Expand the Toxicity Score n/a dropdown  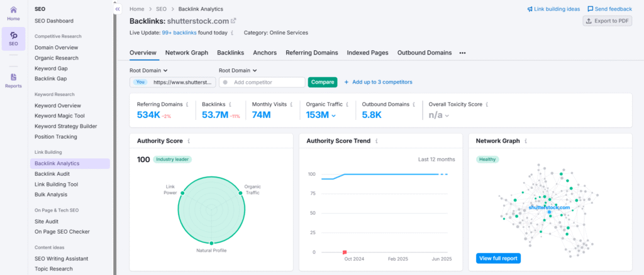coord(447,116)
